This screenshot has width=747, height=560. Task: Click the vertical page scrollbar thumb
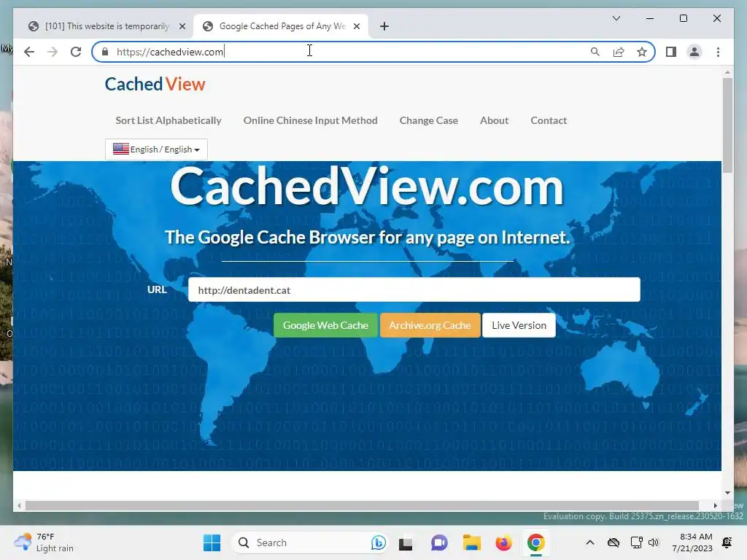tap(727, 125)
